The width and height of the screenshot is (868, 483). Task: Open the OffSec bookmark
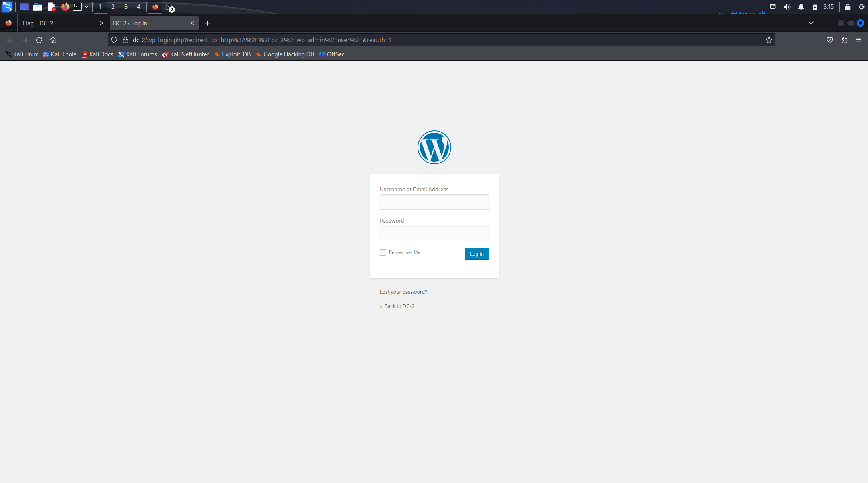coord(332,54)
